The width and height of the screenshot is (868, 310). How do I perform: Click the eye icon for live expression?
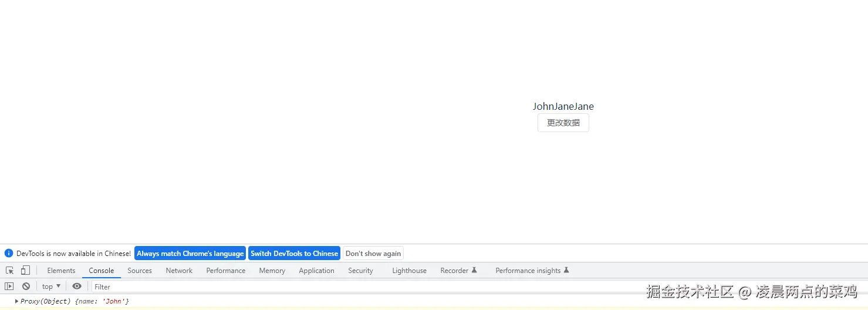point(77,287)
